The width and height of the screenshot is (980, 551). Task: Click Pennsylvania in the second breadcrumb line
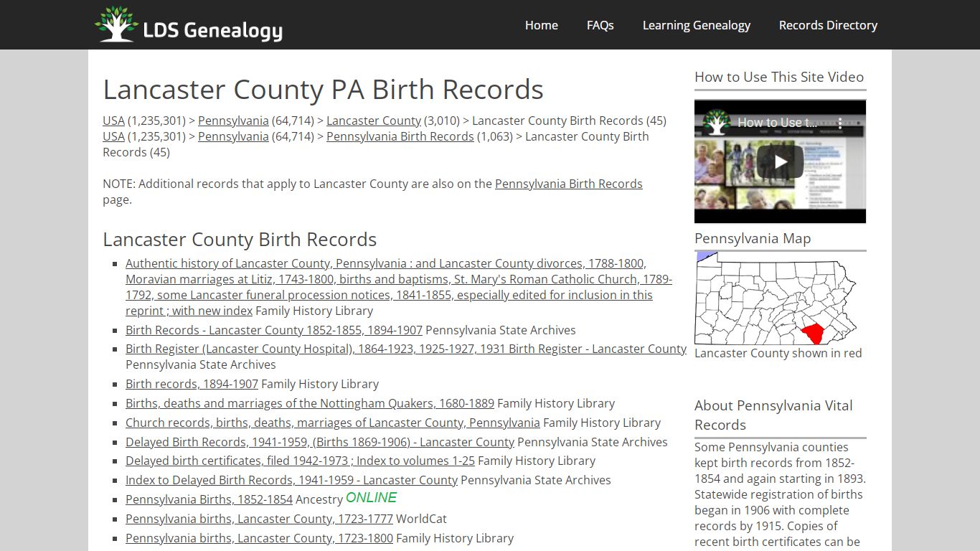pos(233,136)
